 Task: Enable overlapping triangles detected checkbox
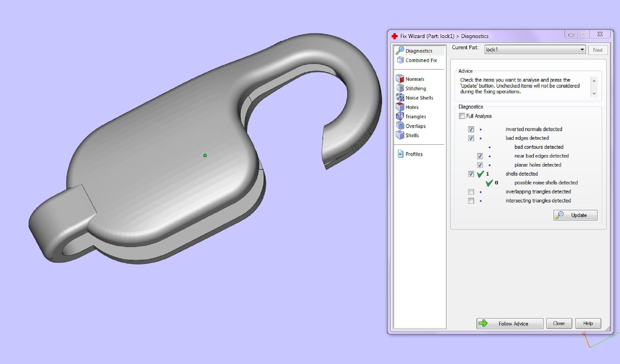(471, 192)
